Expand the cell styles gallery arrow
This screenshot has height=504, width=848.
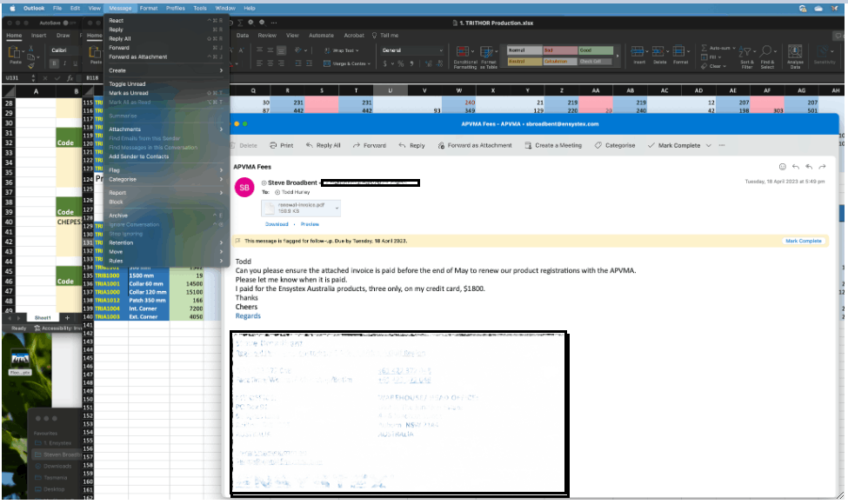[617, 56]
